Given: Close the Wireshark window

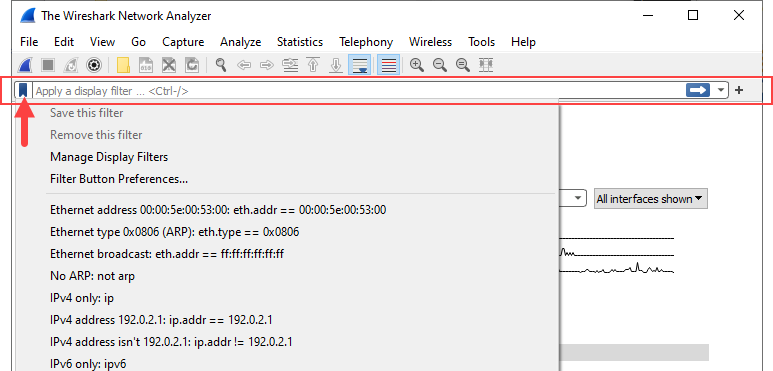Looking at the screenshot, I should coord(738,15).
